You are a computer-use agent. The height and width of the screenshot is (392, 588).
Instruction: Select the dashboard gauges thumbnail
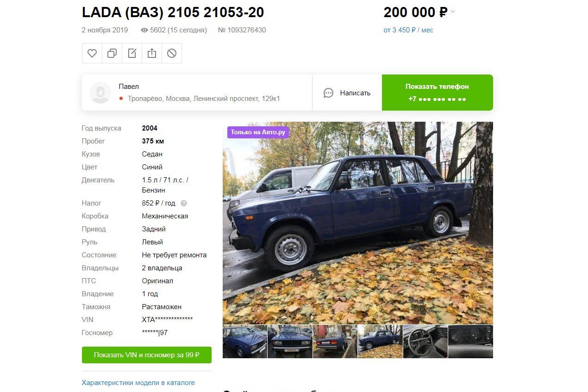470,342
